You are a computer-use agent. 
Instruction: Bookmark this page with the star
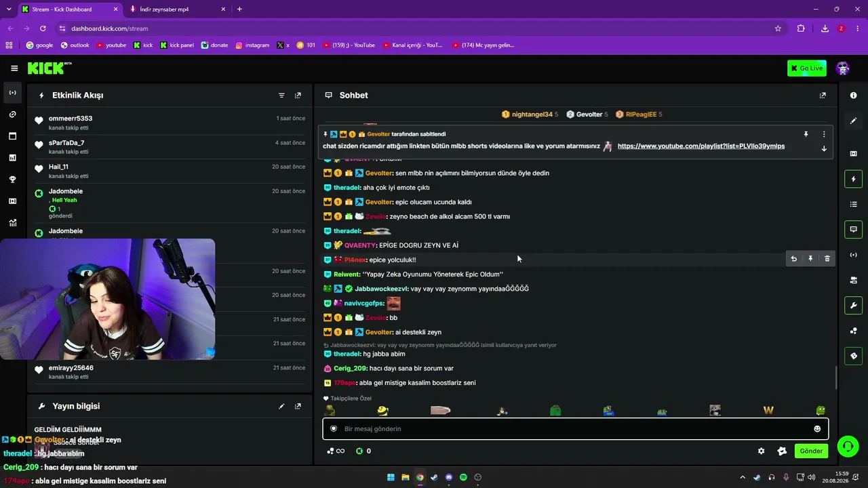pos(778,28)
